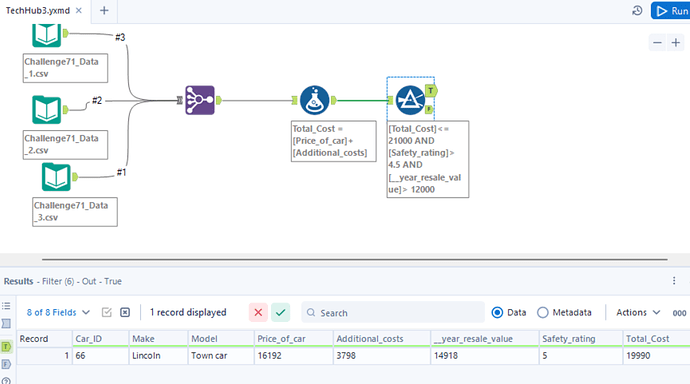690x384 pixels.
Task: Run the workflow
Action: click(671, 11)
